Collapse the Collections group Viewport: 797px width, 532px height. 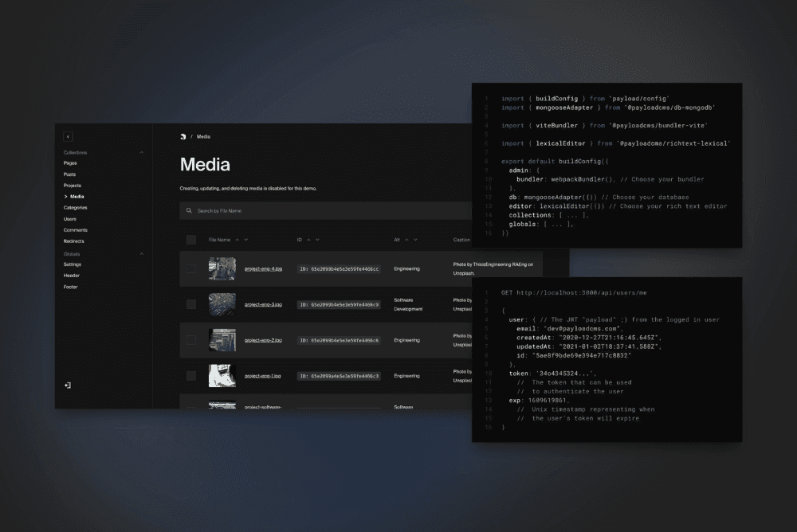142,152
